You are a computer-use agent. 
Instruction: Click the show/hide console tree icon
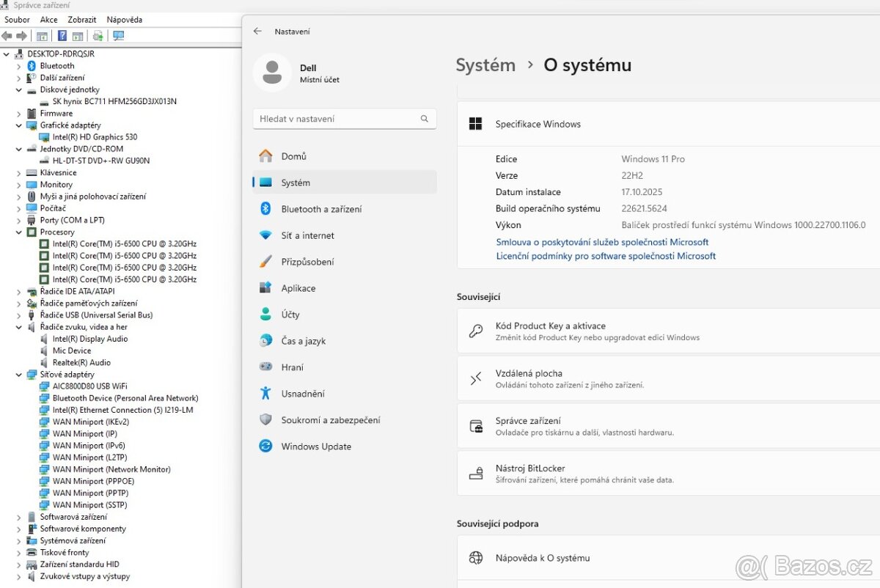pos(42,35)
